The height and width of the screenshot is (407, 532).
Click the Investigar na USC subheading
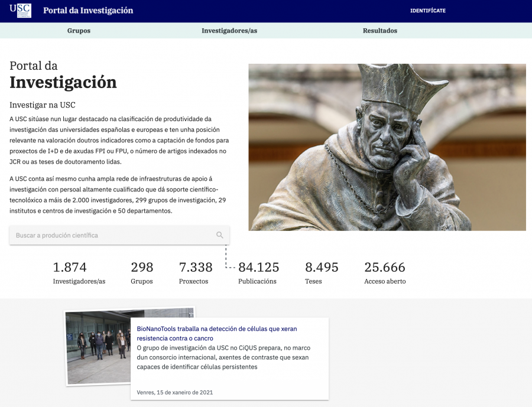click(x=43, y=105)
